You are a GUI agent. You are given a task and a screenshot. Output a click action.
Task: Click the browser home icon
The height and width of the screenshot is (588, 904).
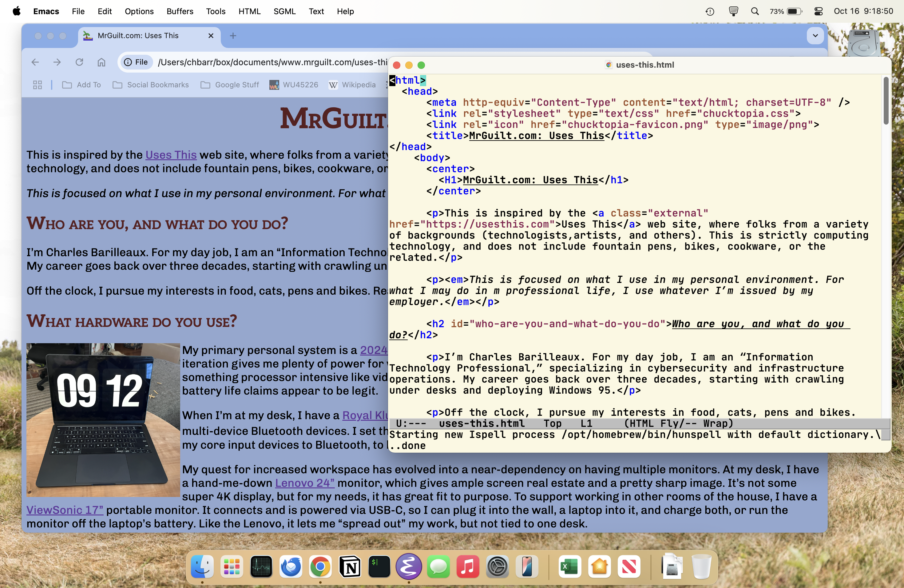(101, 62)
